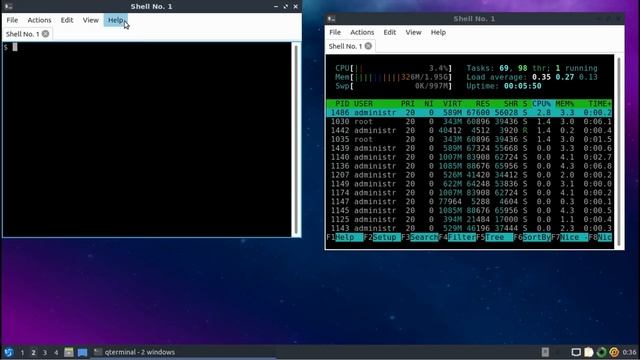This screenshot has width=640, height=360.
Task: Select the highlighted process row PID 1486
Action: pyautogui.click(x=469, y=113)
